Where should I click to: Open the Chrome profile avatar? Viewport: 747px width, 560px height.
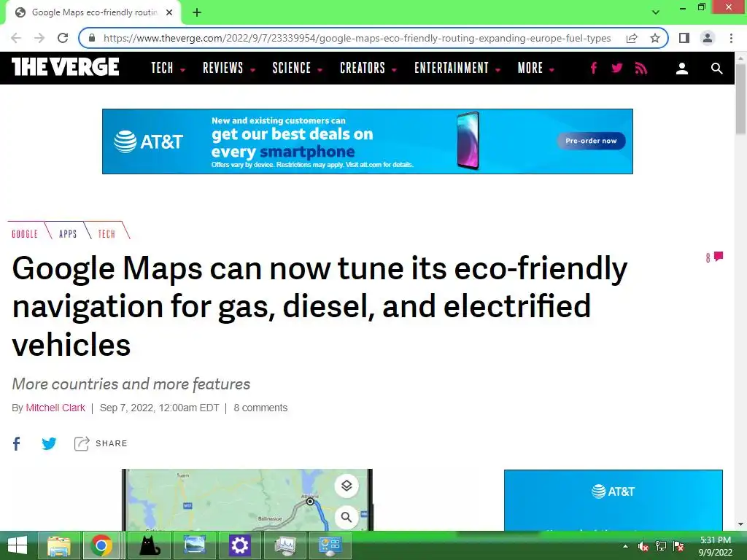point(708,38)
